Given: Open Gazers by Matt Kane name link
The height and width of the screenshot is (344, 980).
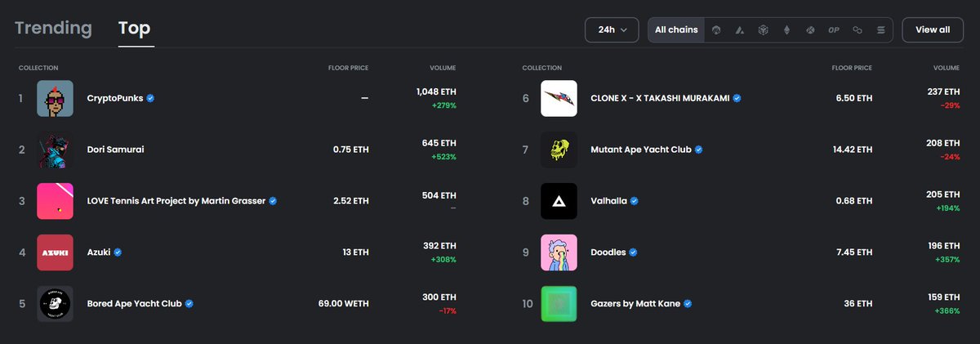Looking at the screenshot, I should [635, 304].
